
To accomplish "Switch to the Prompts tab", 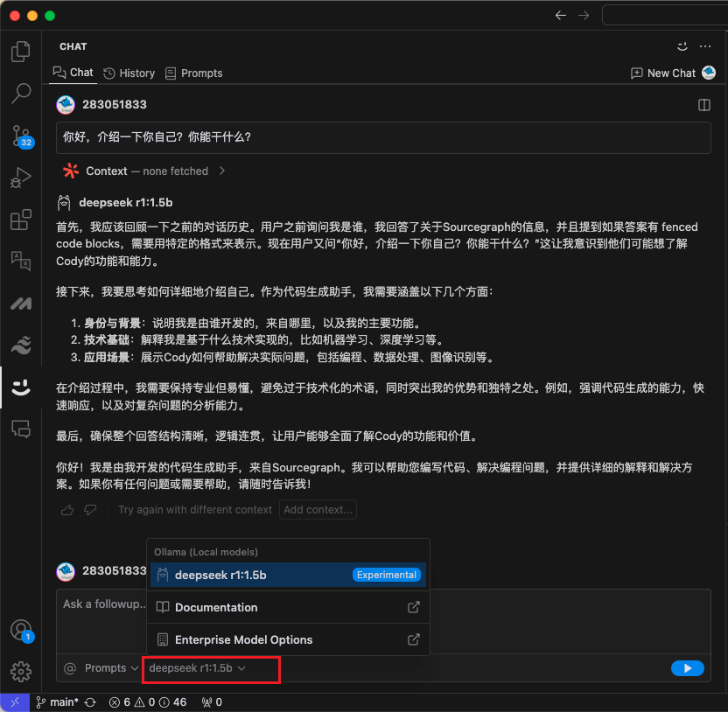I will click(194, 73).
